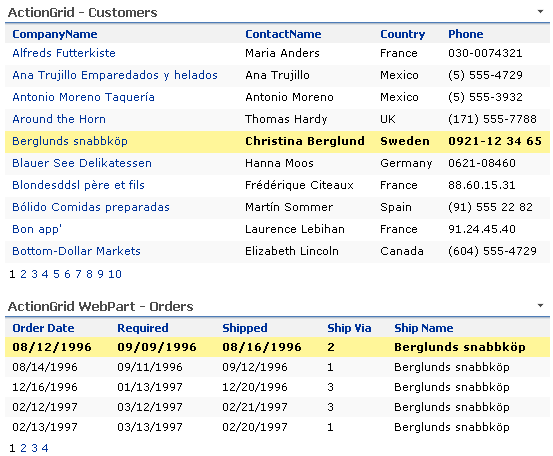Sort orders by Ship Name header

(x=424, y=328)
